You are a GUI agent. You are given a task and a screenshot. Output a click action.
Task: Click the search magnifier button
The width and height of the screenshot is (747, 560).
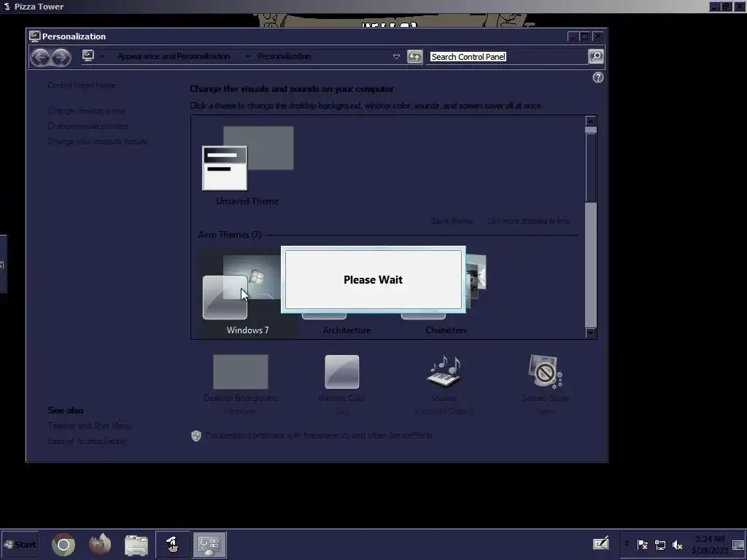tap(596, 56)
